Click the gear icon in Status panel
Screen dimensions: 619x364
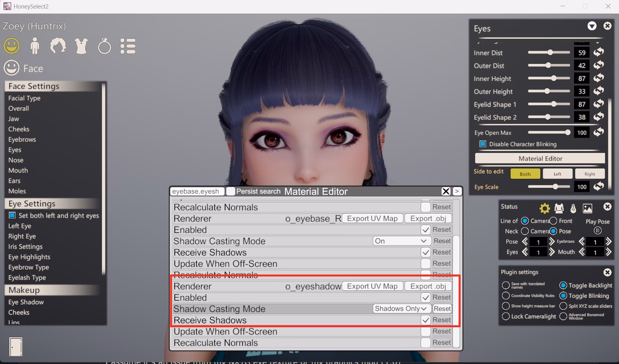[545, 208]
